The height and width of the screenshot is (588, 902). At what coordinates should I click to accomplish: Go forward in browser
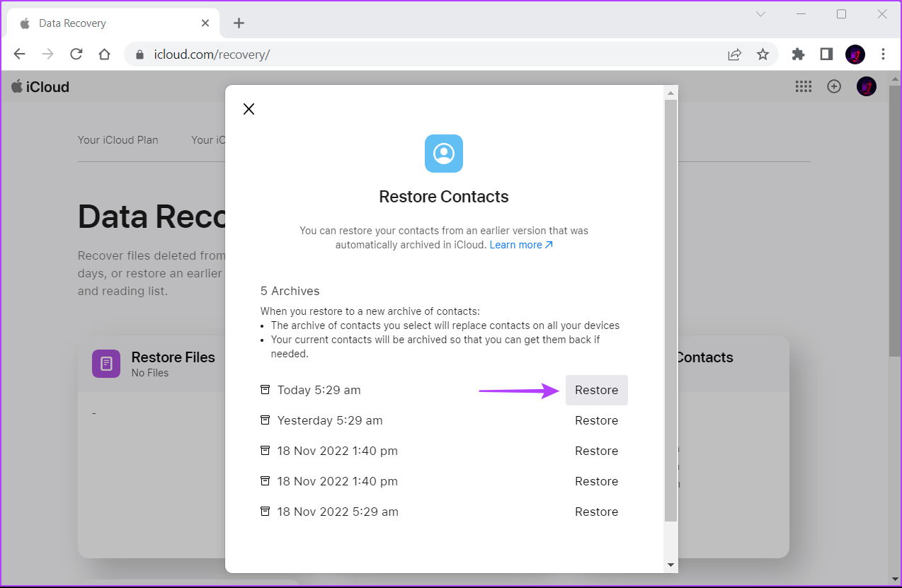47,54
